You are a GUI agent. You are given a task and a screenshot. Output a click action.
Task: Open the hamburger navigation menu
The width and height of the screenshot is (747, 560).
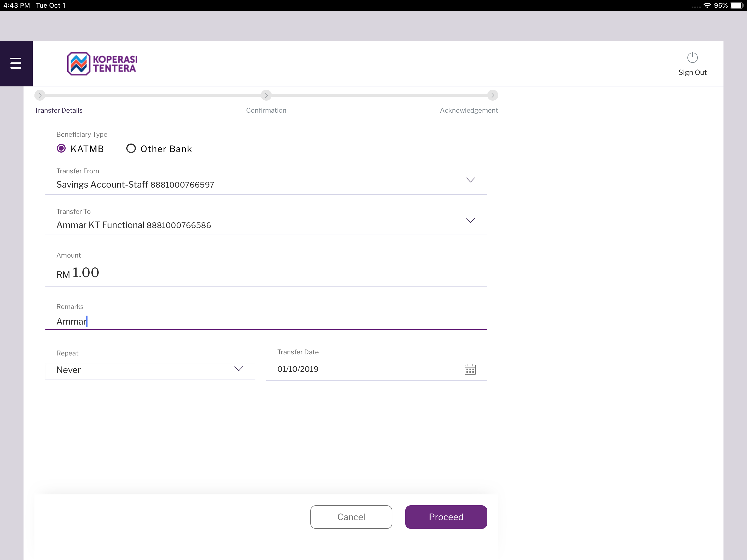pos(16,63)
